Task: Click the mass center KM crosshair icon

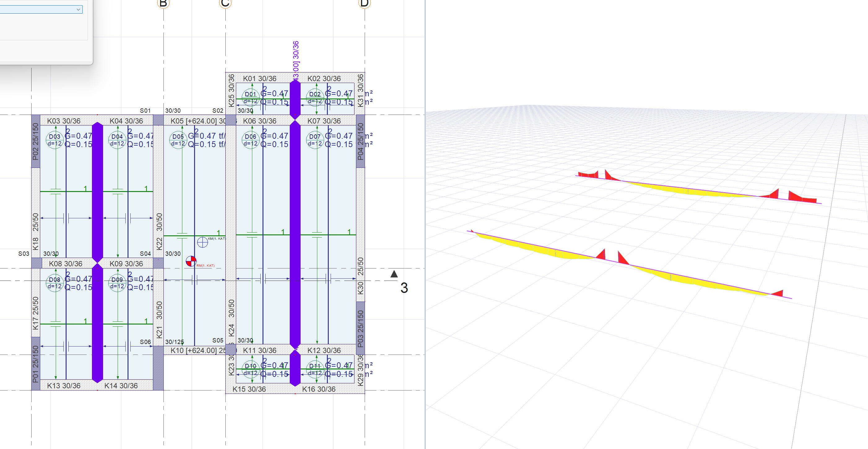Action: [x=202, y=242]
